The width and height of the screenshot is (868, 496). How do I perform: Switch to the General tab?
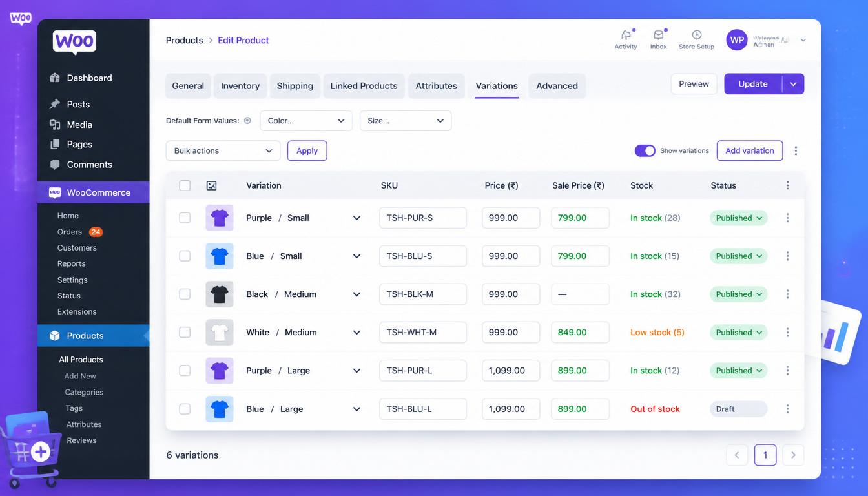click(x=188, y=86)
